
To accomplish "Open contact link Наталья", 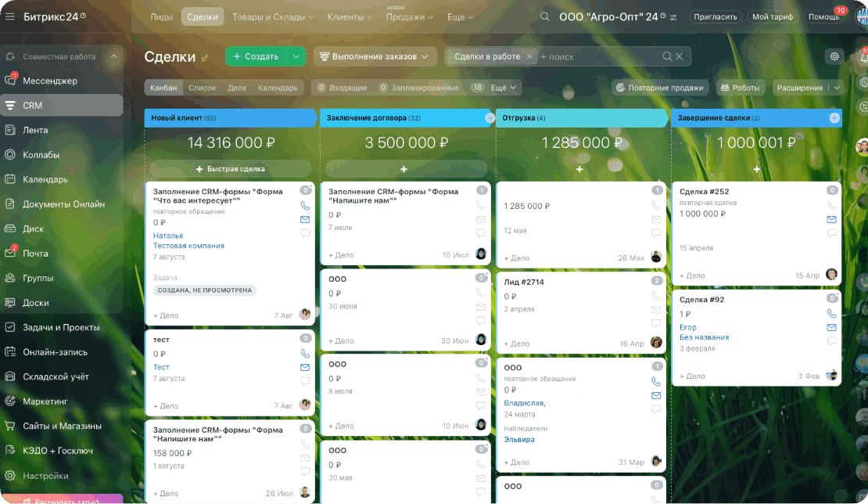I will [x=167, y=236].
